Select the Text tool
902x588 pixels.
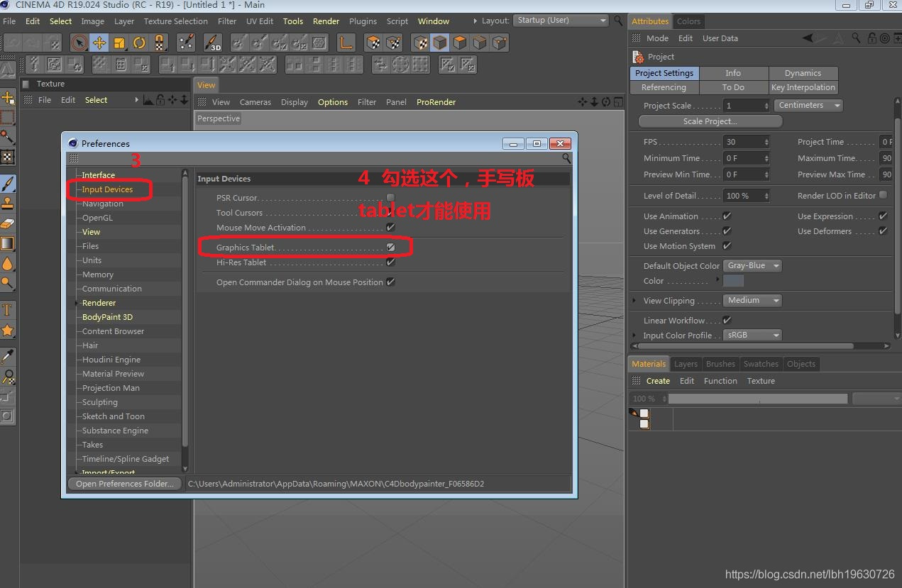tap(8, 310)
